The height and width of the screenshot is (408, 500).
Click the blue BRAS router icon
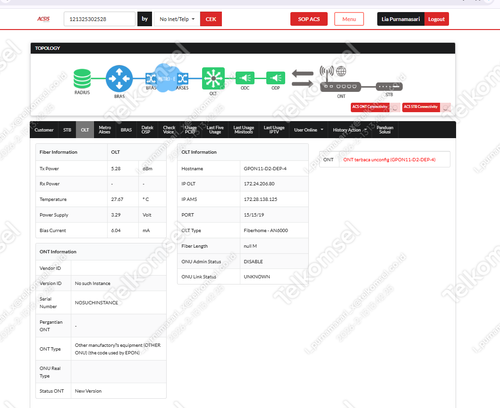tap(119, 79)
